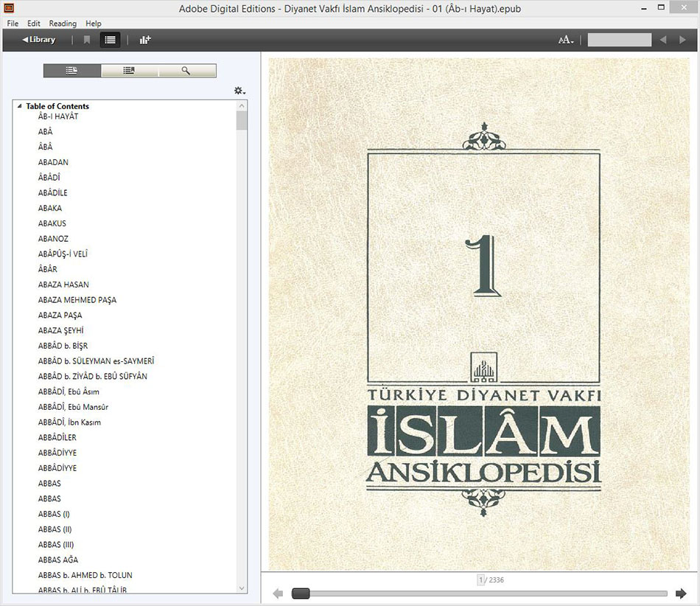Screen dimensions: 700x606
Task: Minimize the Adobe Digital Editions window
Action: tap(644, 9)
